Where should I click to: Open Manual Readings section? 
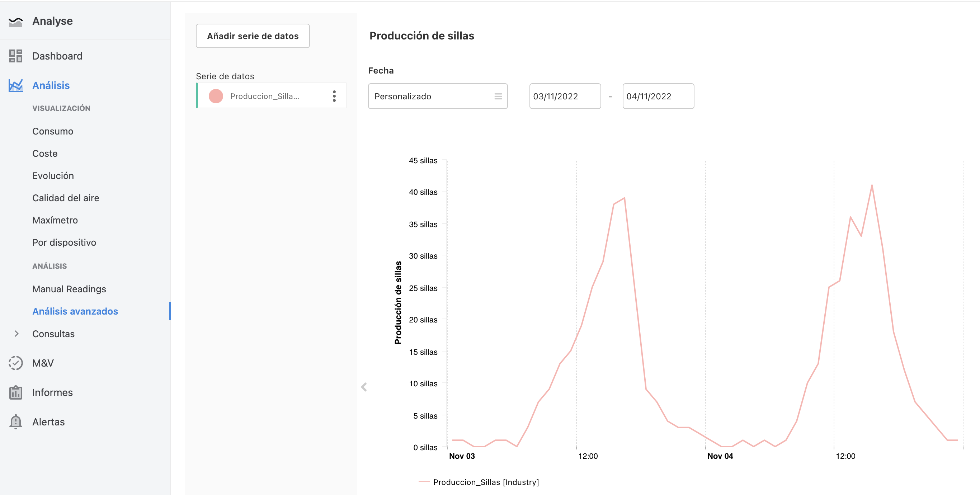click(69, 289)
